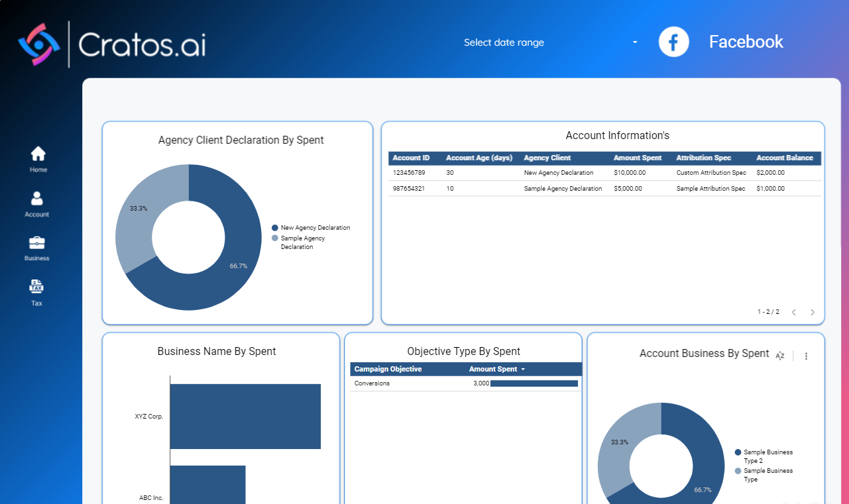Click Sample Agency Declaration table cell
Screen dimensions: 849x504
coord(563,189)
